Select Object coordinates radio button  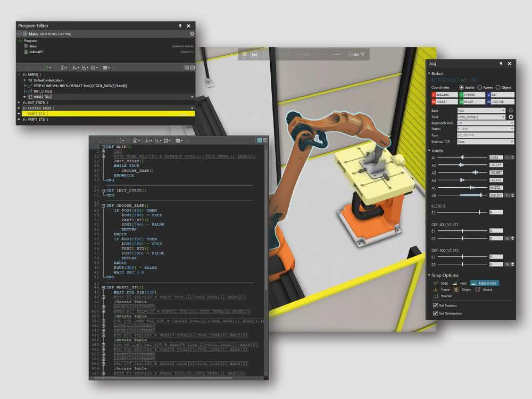tap(498, 88)
